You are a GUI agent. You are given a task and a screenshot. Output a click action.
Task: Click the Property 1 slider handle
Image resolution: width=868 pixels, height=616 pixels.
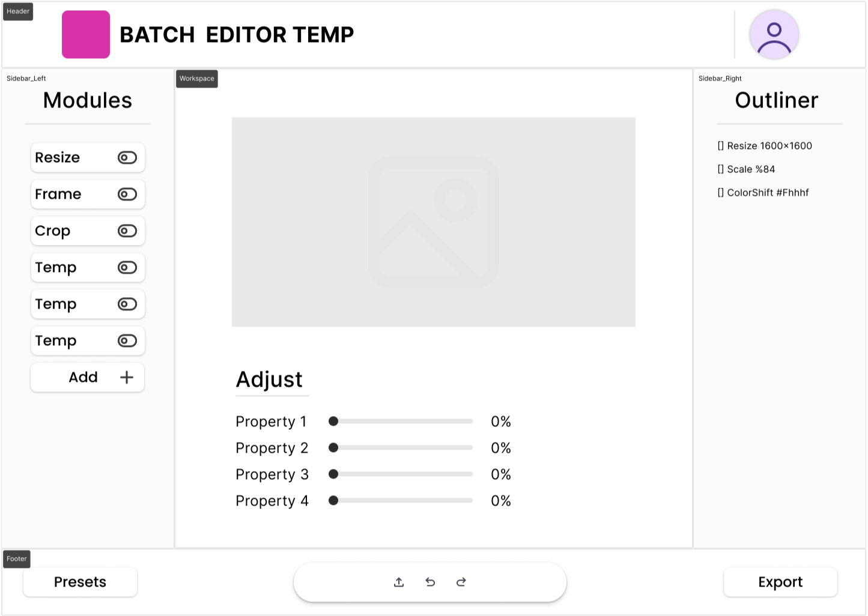point(333,421)
